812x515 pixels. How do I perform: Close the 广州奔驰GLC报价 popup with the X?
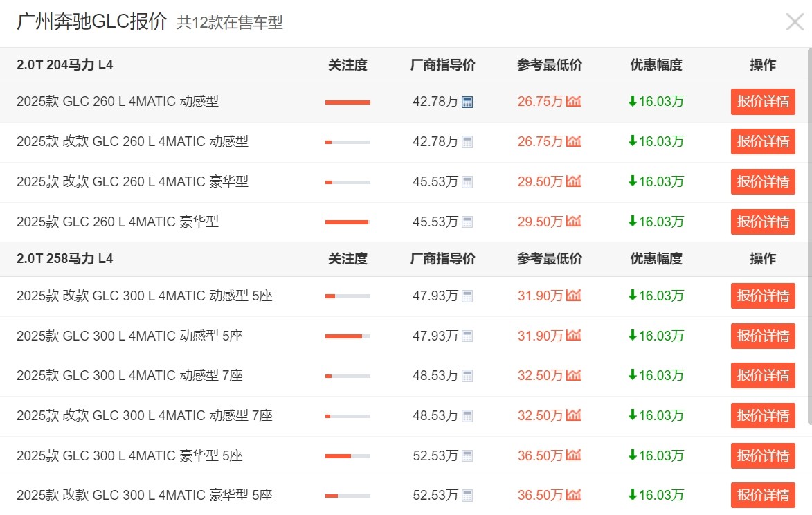coord(795,21)
